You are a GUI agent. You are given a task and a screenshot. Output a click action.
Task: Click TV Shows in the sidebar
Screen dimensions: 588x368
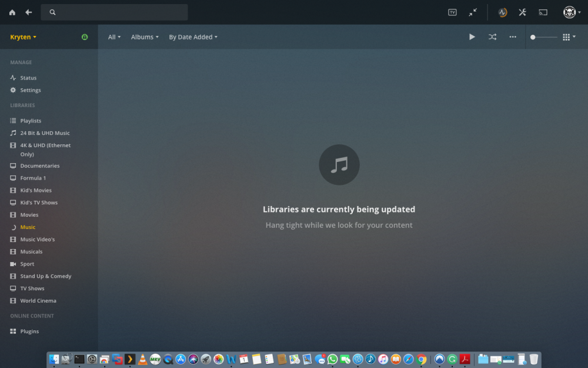(32, 289)
